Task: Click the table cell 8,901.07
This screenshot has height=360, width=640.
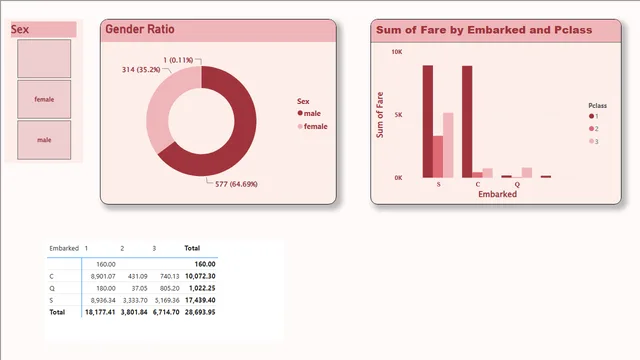Action: (103, 276)
